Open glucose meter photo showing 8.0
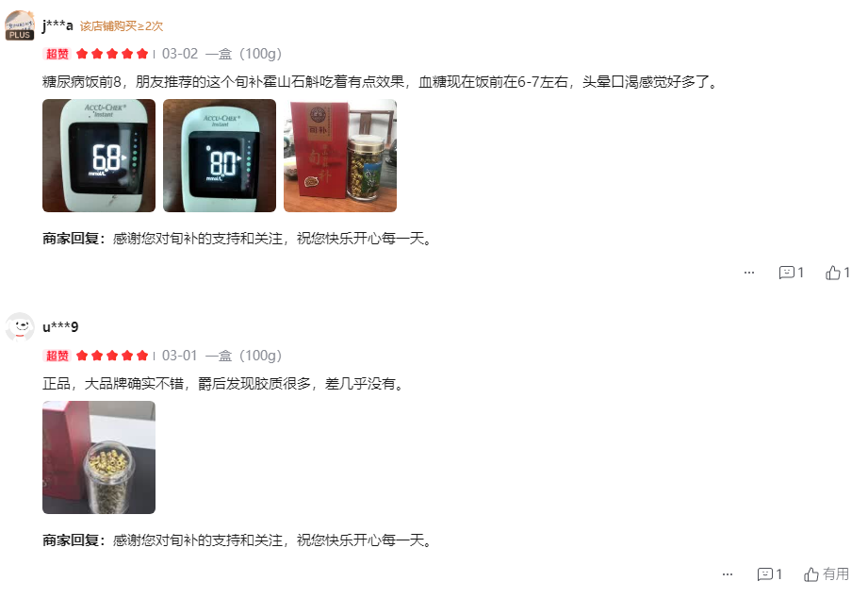The height and width of the screenshot is (598, 868). tap(220, 156)
